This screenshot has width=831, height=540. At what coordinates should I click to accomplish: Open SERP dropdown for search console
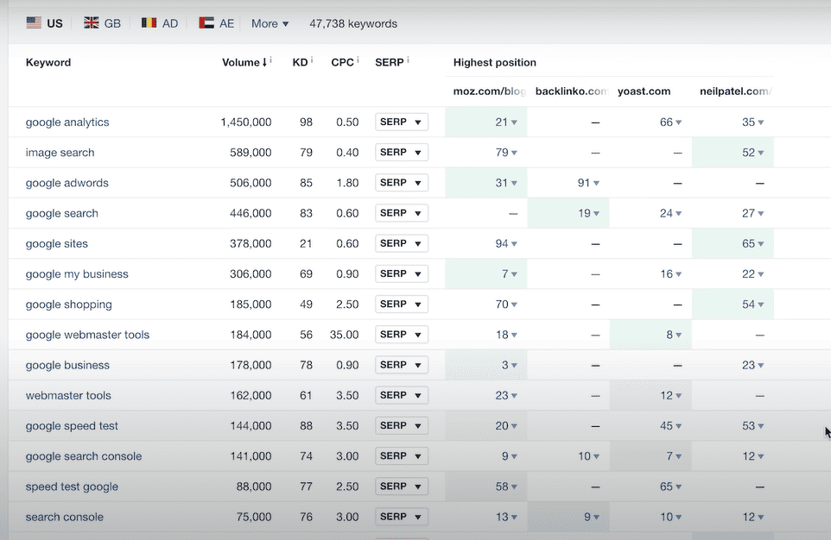[401, 517]
